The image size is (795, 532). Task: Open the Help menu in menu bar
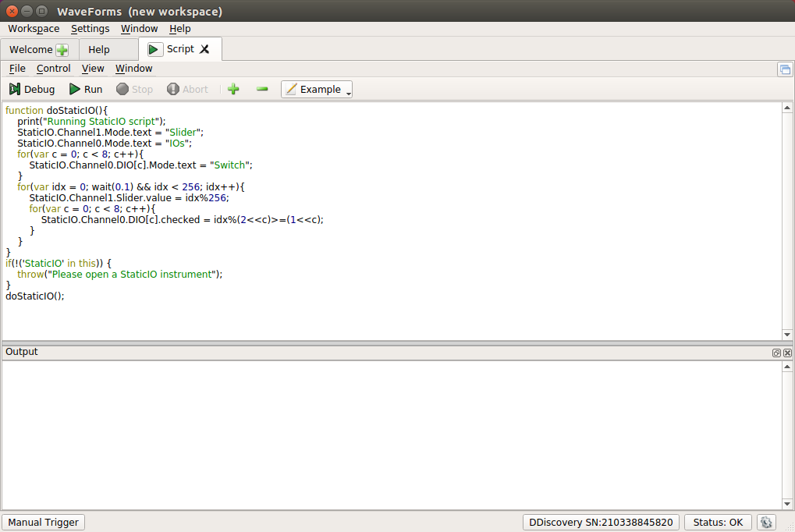[x=180, y=29]
